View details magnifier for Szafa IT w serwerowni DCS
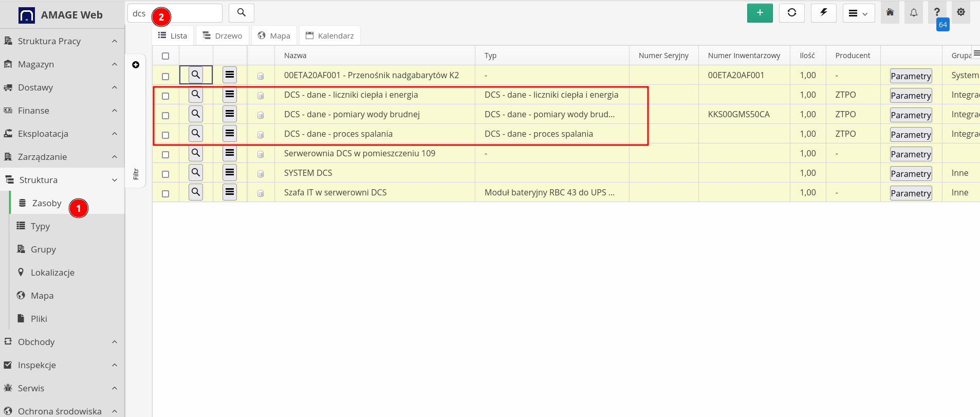 [196, 192]
